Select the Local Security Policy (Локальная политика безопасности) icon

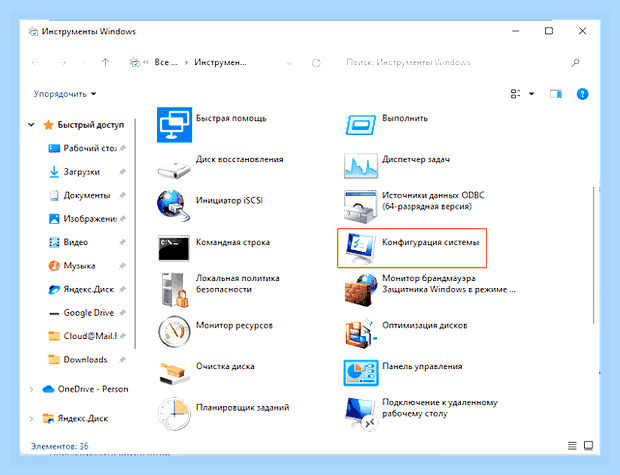174,290
